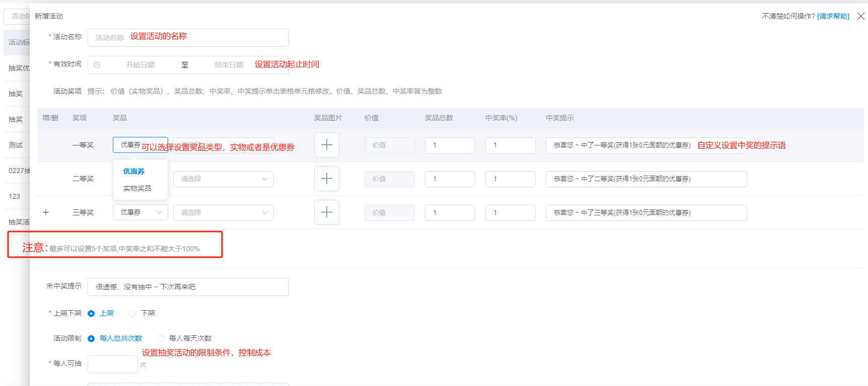Expand the third prize 优惠券 type dropdown
Image resolution: width=868 pixels, height=386 pixels.
pyautogui.click(x=140, y=212)
